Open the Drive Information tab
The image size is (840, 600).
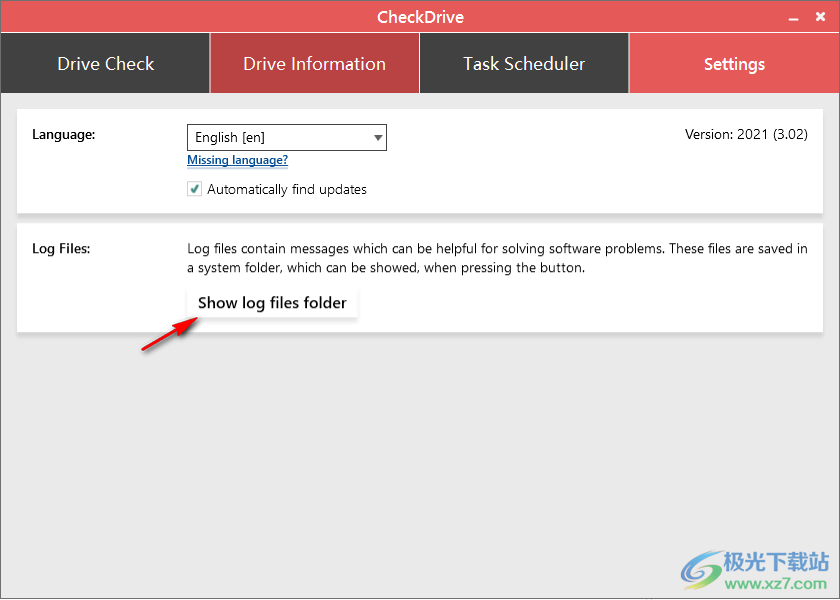click(x=314, y=63)
